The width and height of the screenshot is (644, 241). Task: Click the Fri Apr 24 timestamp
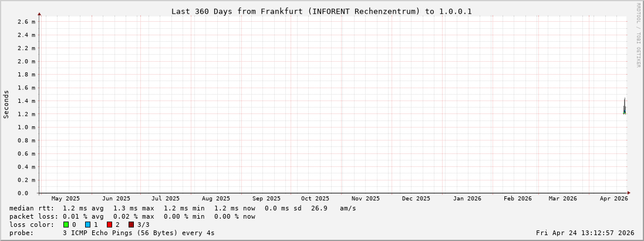(585, 233)
